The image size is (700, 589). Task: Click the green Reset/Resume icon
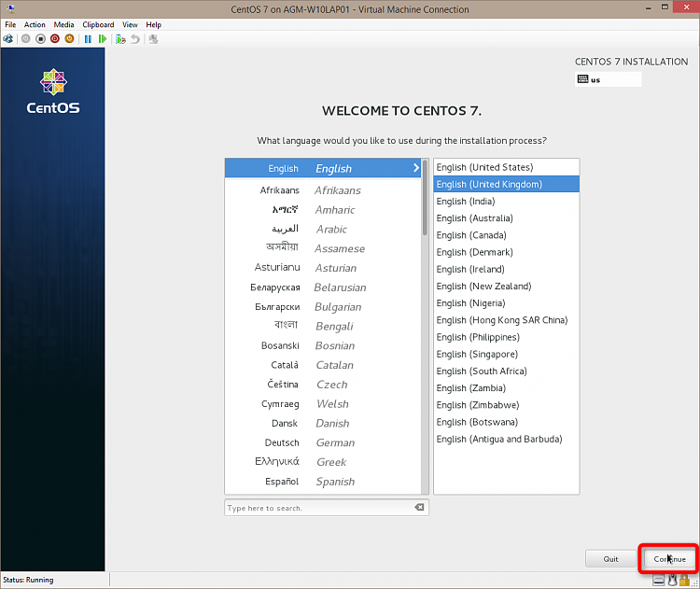coord(103,39)
